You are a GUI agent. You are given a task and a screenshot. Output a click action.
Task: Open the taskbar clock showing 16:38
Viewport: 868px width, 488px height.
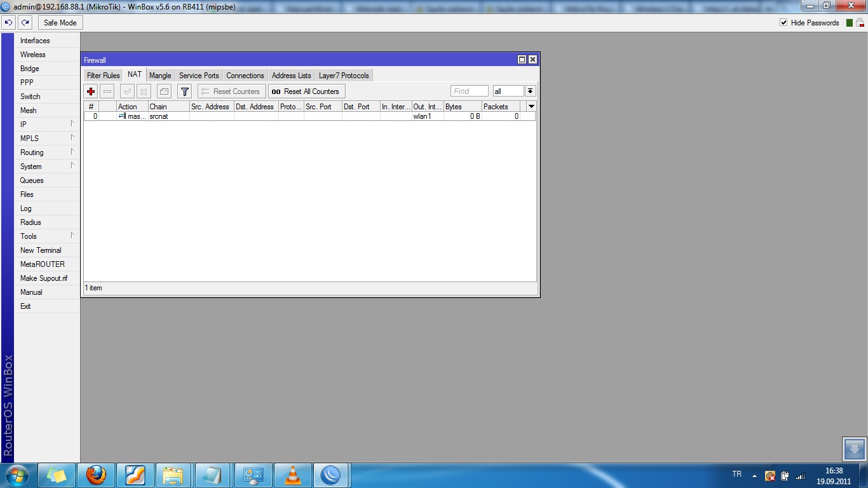(834, 476)
